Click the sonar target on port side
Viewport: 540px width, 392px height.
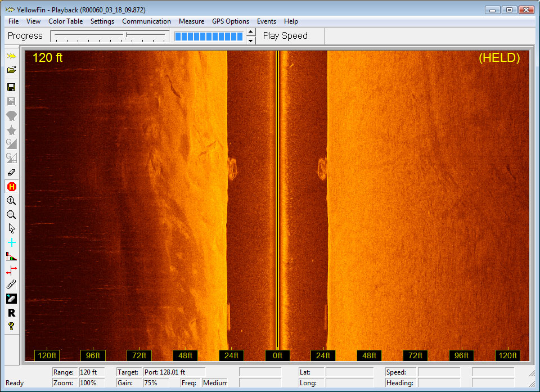[232, 168]
